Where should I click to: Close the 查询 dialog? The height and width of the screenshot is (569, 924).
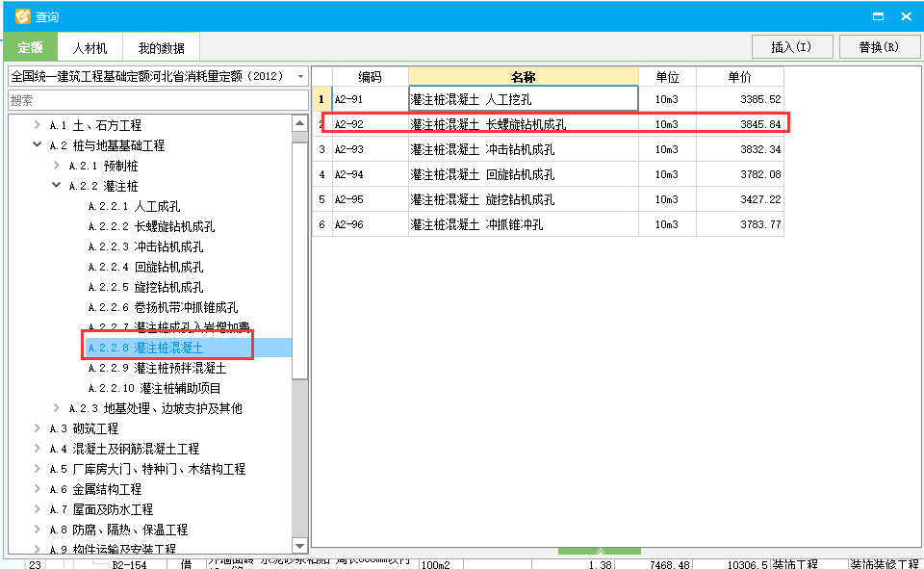tap(907, 16)
